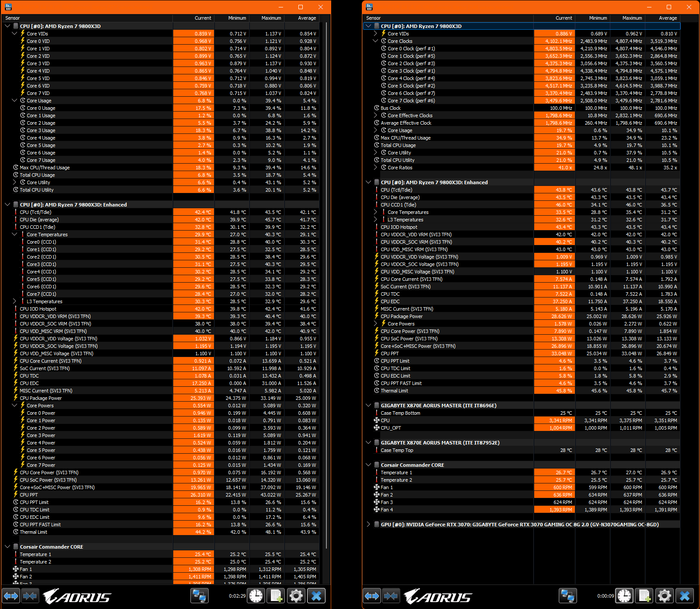This screenshot has height=609, width=700.
Task: Expand the GPU [#0] NVIDIA GeForce RTX 3070 group
Action: pos(368,525)
